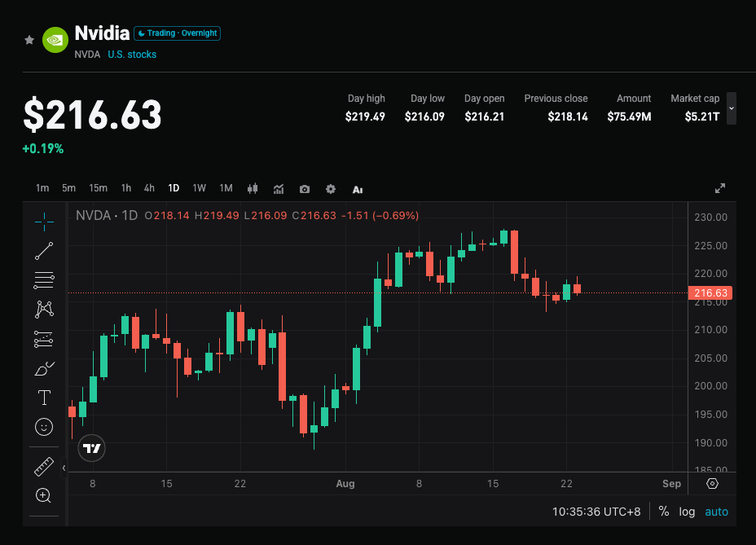Toggle auto scale mode
756x545 pixels.
click(x=716, y=512)
